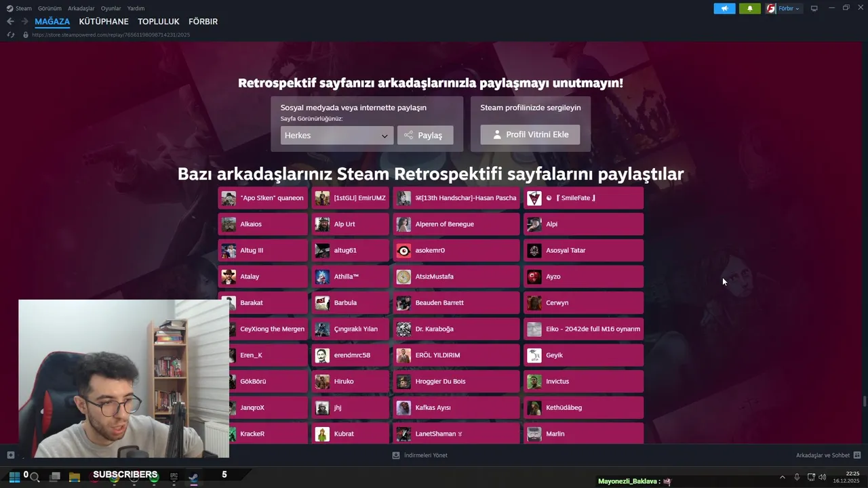Open the Oyunlar menu

(x=111, y=8)
